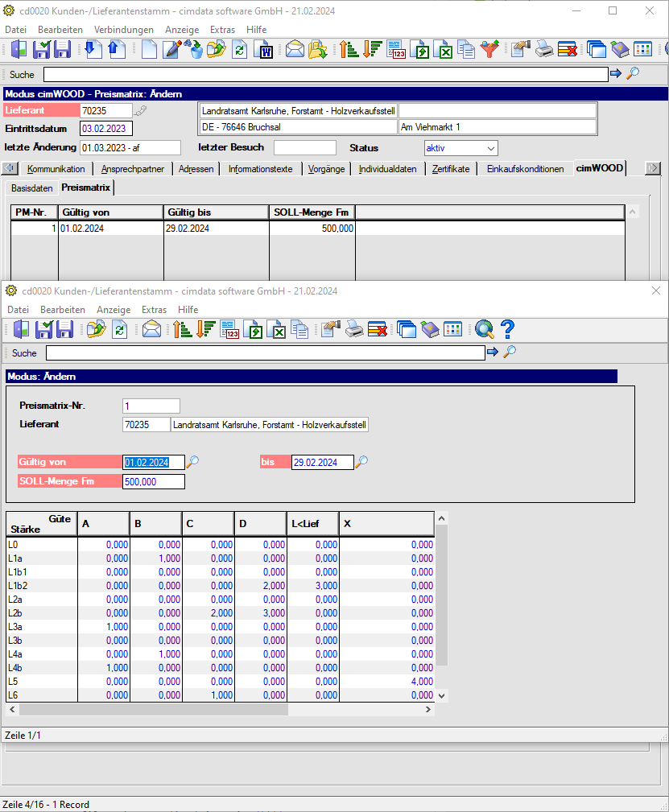Open date lookup next to bis field
The height and width of the screenshot is (812, 669).
(361, 461)
